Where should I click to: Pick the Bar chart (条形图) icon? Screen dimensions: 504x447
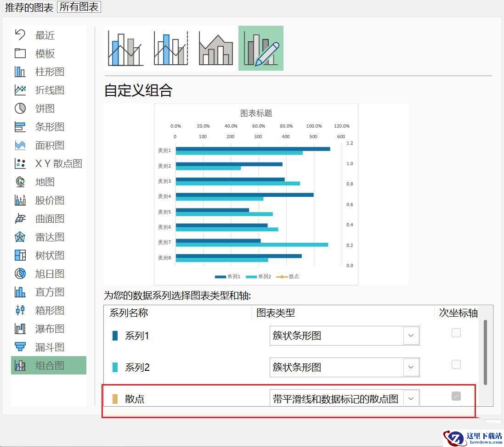point(20,127)
